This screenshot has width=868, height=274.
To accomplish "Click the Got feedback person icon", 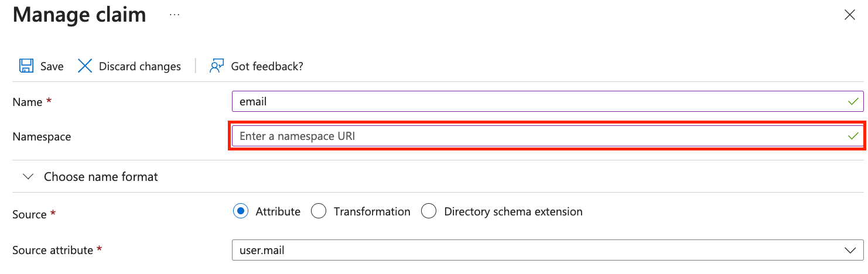I will click(x=217, y=66).
